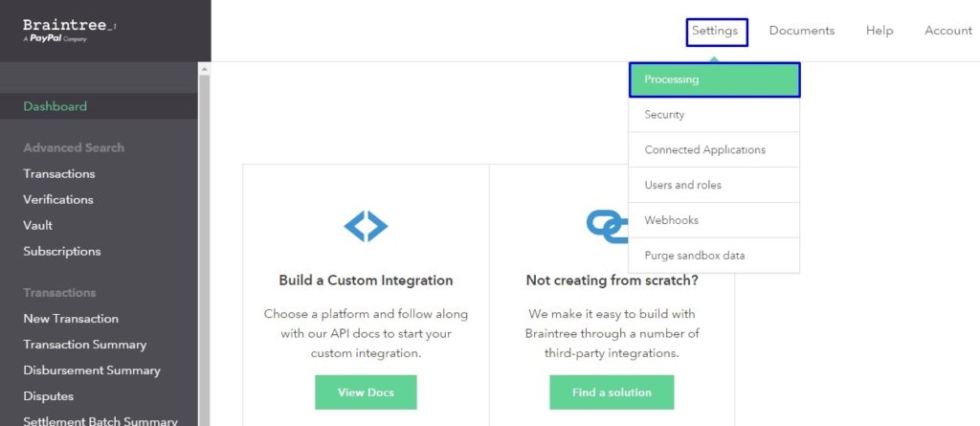The width and height of the screenshot is (980, 426).
Task: Select Processing from Settings dropdown
Action: tap(714, 79)
